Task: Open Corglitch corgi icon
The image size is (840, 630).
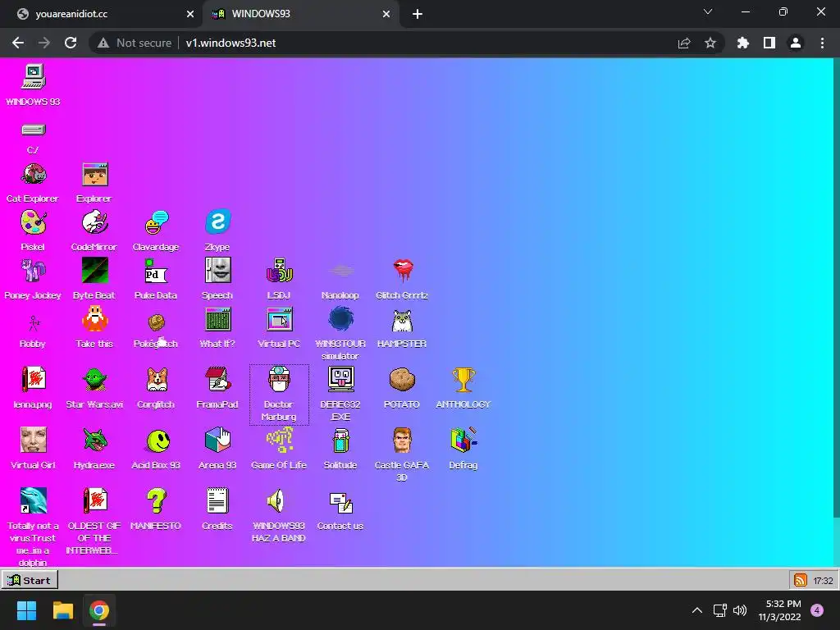Action: pos(157,380)
